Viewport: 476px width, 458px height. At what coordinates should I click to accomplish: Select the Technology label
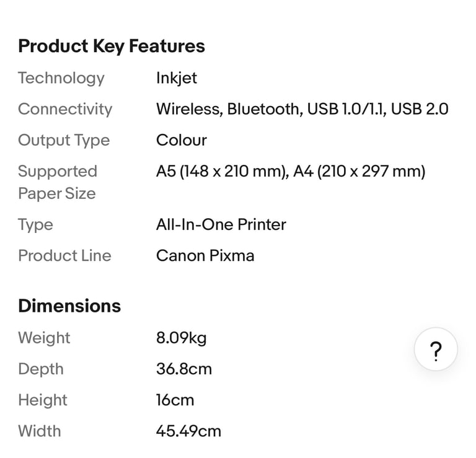click(x=61, y=78)
